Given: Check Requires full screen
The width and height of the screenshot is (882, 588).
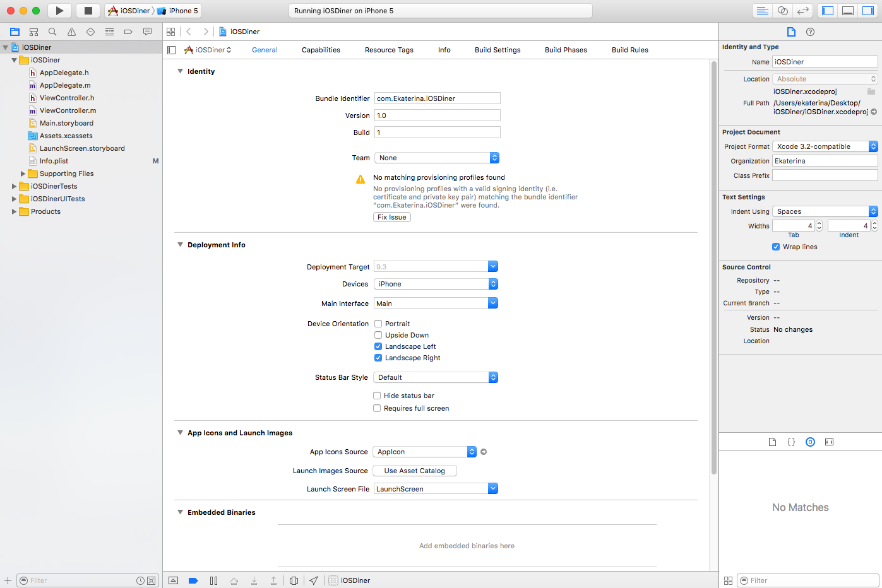Looking at the screenshot, I should 377,408.
